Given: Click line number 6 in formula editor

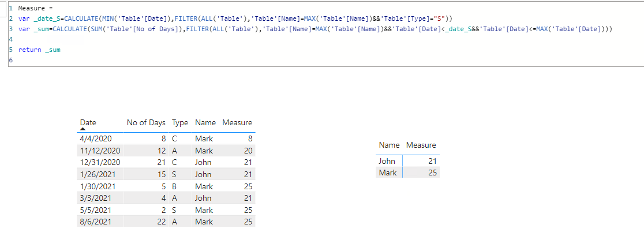Looking at the screenshot, I should coord(10,61).
